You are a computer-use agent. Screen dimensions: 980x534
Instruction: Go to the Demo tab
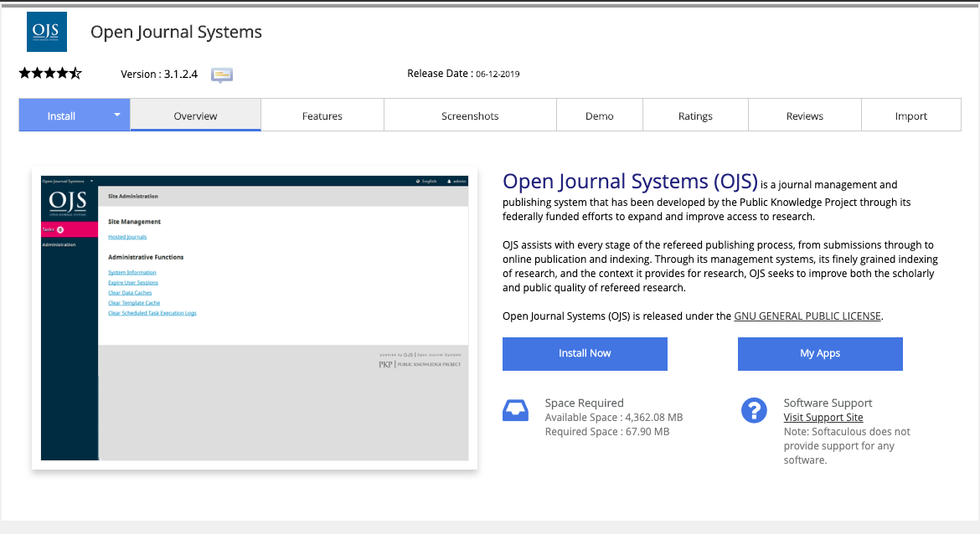pos(600,116)
